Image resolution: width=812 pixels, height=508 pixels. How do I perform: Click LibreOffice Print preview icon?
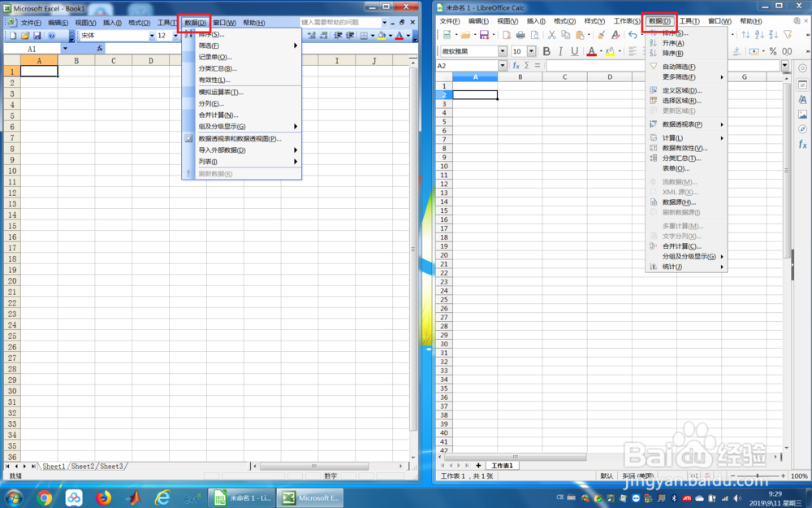tap(535, 35)
